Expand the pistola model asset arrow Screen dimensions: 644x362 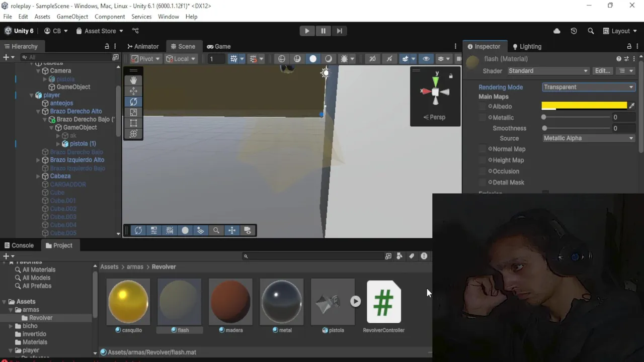point(356,301)
